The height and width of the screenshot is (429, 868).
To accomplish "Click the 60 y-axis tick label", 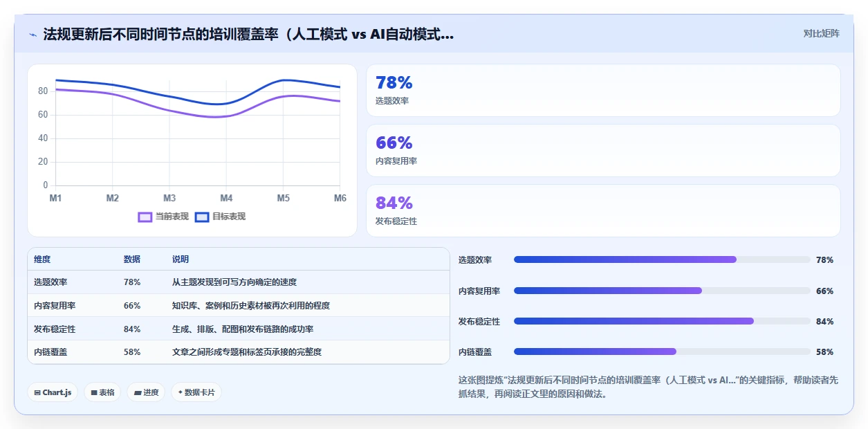I will pyautogui.click(x=43, y=115).
